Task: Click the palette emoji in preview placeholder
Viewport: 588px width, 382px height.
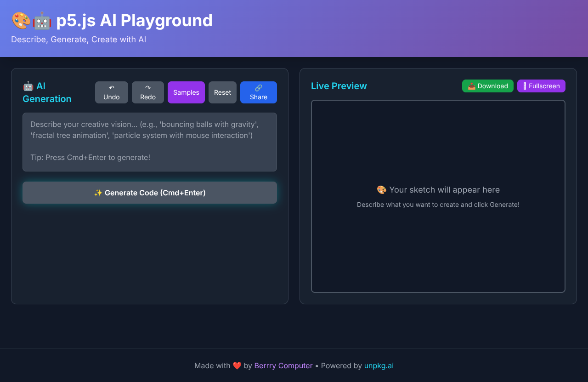Action: coord(382,190)
